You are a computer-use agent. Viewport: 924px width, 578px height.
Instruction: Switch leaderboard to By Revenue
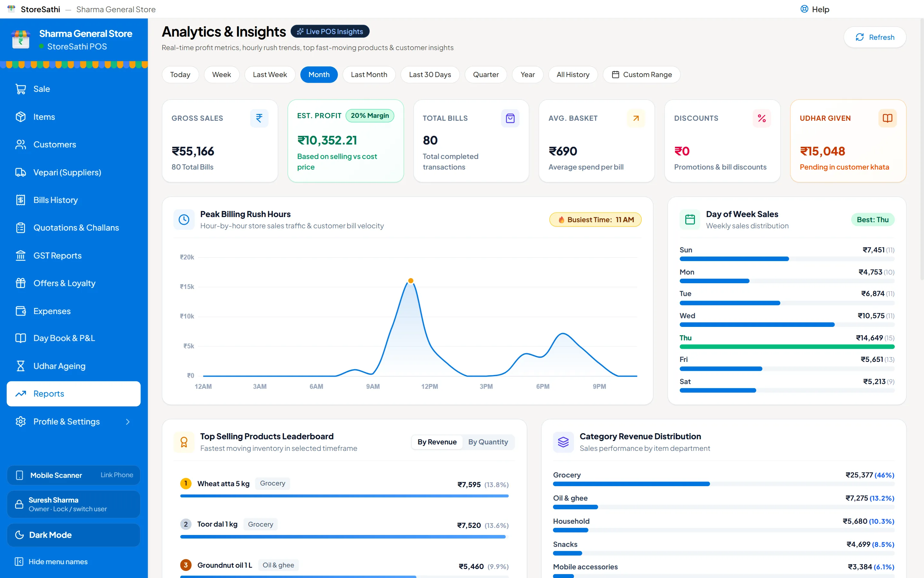tap(437, 442)
